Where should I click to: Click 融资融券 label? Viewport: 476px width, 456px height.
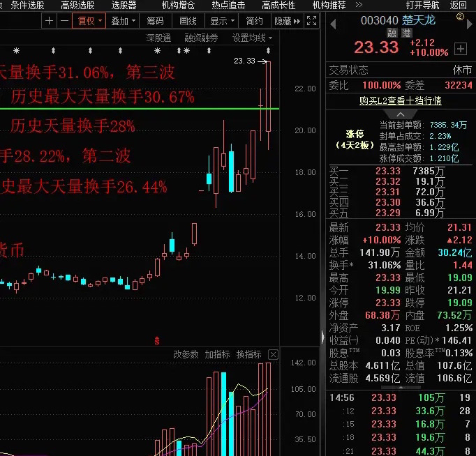201,38
